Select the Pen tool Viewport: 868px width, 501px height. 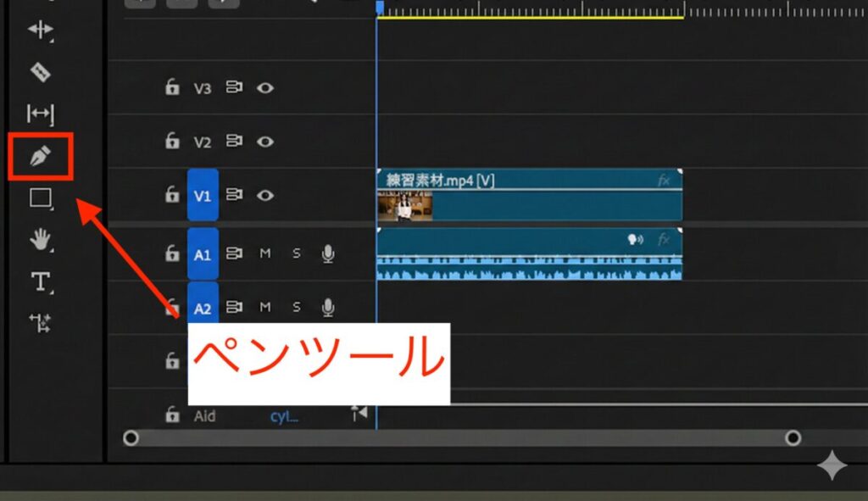[x=41, y=156]
